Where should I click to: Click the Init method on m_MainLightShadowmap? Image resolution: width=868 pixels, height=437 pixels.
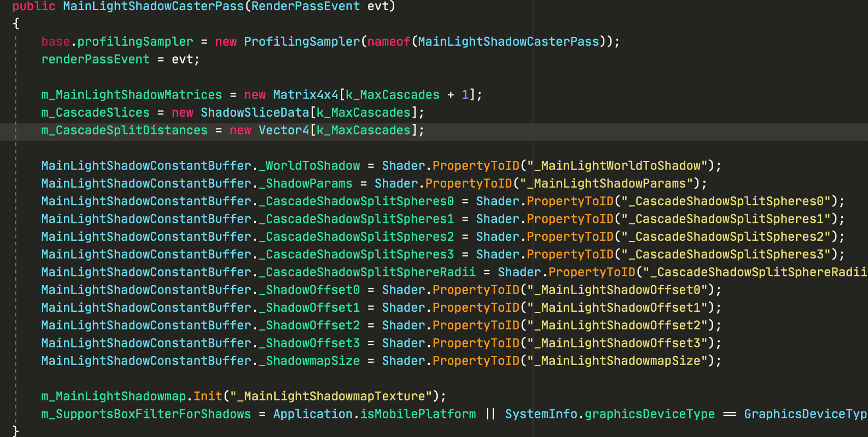(208, 396)
